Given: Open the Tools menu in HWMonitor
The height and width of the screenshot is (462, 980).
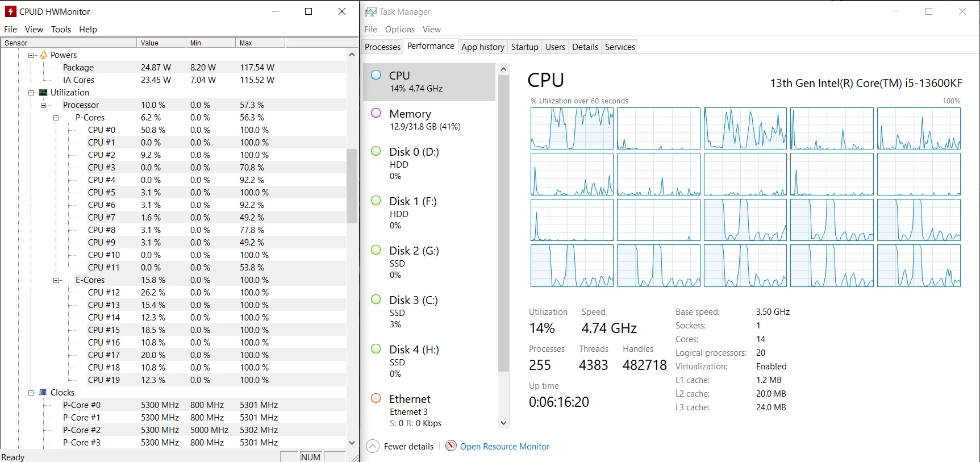Looking at the screenshot, I should 61,30.
